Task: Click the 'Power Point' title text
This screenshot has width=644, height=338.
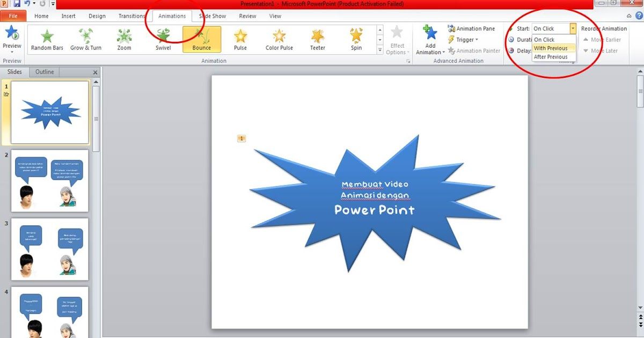Action: coord(375,210)
